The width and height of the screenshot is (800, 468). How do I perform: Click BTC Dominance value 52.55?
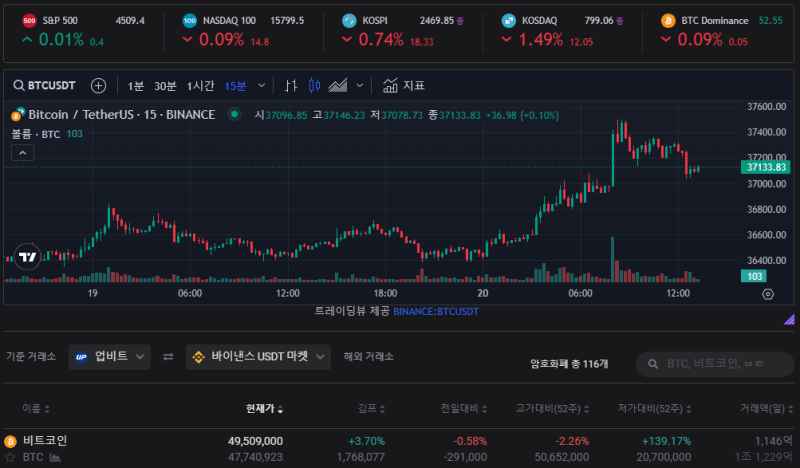point(770,21)
